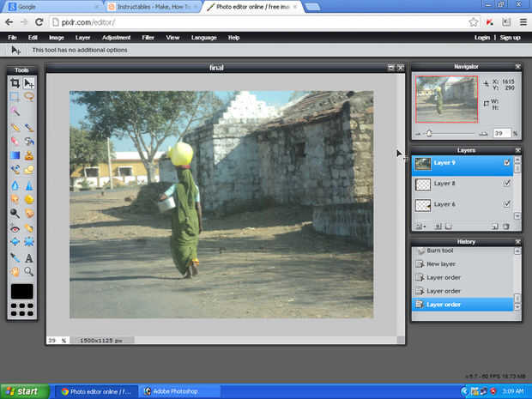Viewport: 532px width, 399px height.
Task: Open the Layer menu
Action: [82, 38]
